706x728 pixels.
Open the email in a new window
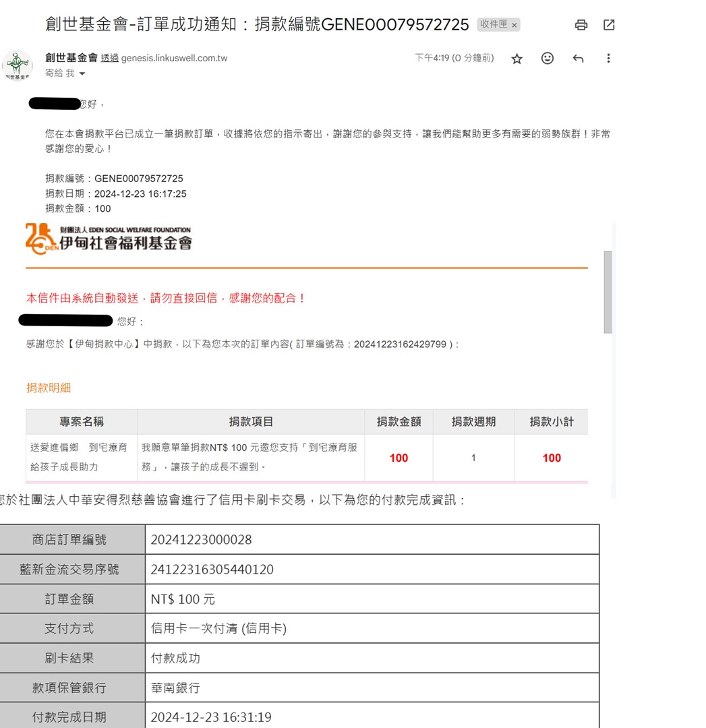click(x=609, y=25)
